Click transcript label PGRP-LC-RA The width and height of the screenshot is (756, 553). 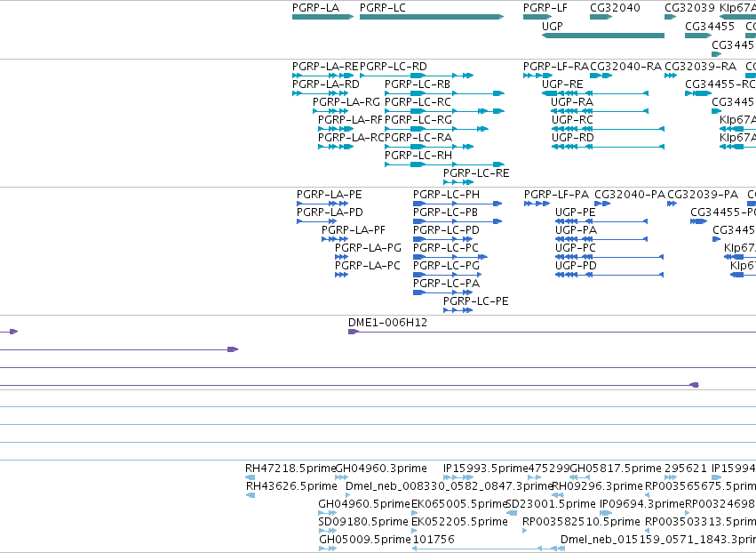point(418,138)
